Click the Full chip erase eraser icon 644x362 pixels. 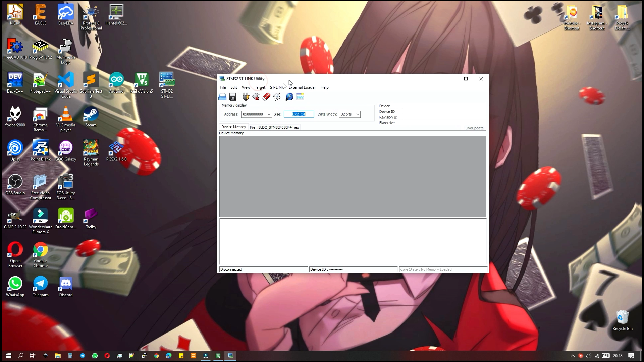pos(266,97)
